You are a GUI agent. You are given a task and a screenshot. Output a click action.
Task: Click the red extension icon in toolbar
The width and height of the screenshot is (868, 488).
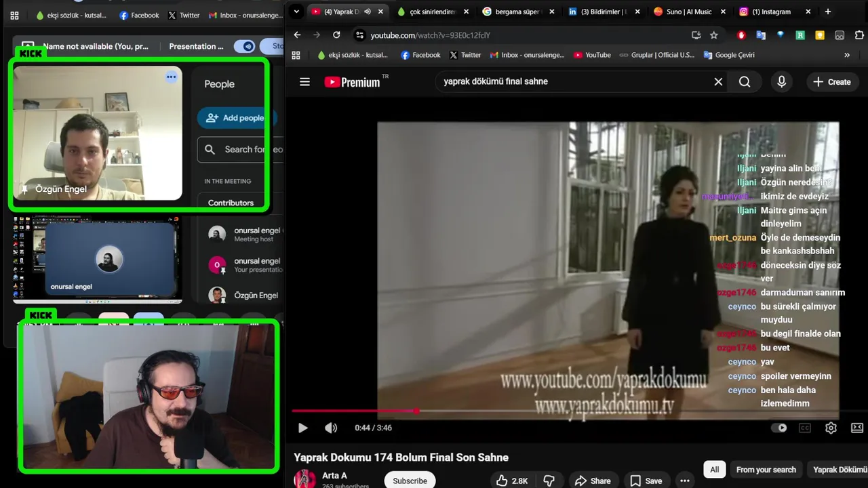tap(741, 35)
